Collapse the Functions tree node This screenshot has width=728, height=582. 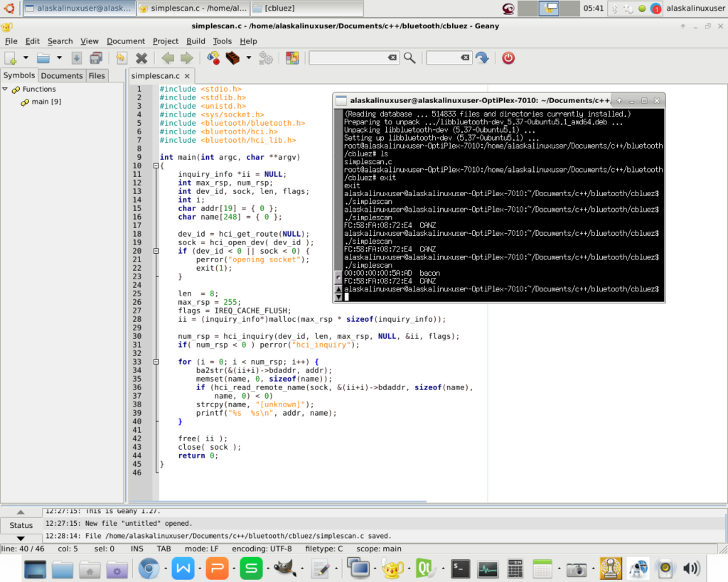(6, 90)
